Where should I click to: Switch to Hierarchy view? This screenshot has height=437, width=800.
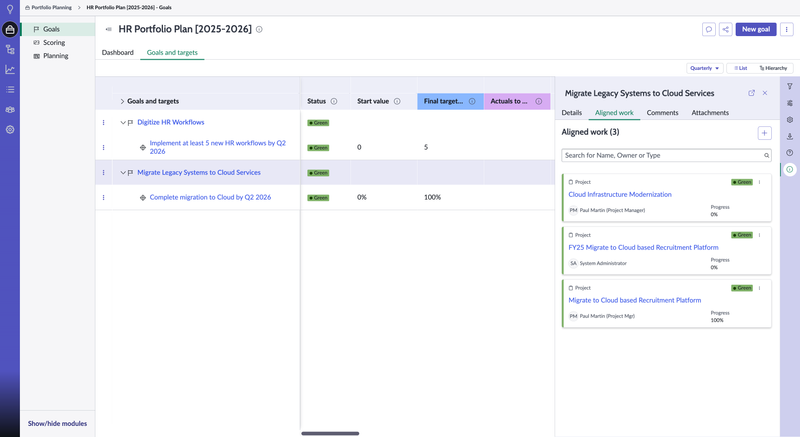[773, 68]
